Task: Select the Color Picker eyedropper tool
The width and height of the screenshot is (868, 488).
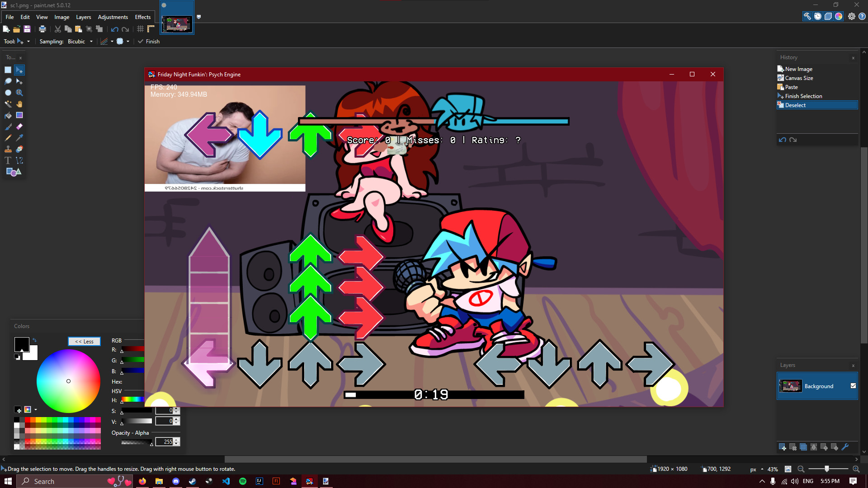Action: tap(19, 138)
